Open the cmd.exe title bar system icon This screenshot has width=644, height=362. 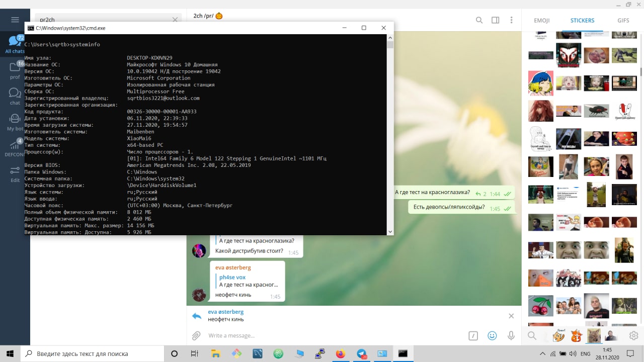pyautogui.click(x=31, y=28)
